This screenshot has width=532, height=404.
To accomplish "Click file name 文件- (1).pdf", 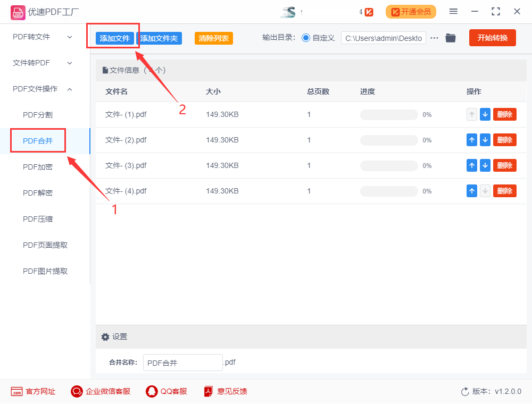I will [x=126, y=115].
